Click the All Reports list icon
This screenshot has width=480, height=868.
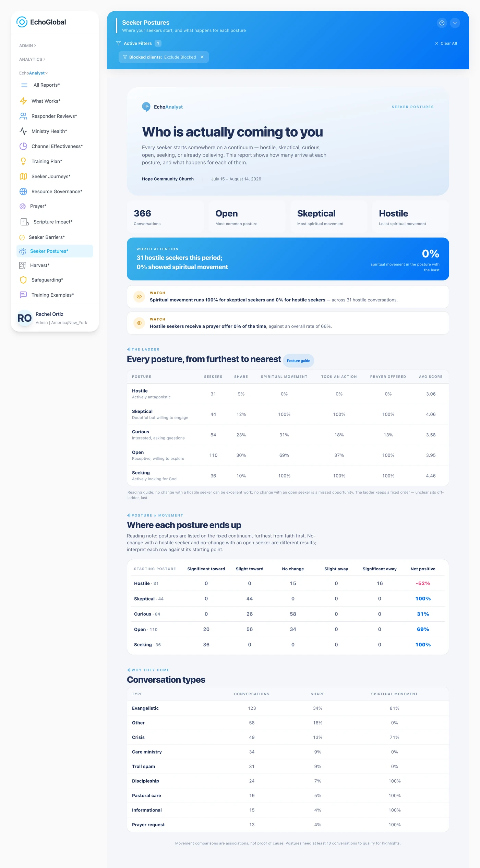click(x=24, y=85)
